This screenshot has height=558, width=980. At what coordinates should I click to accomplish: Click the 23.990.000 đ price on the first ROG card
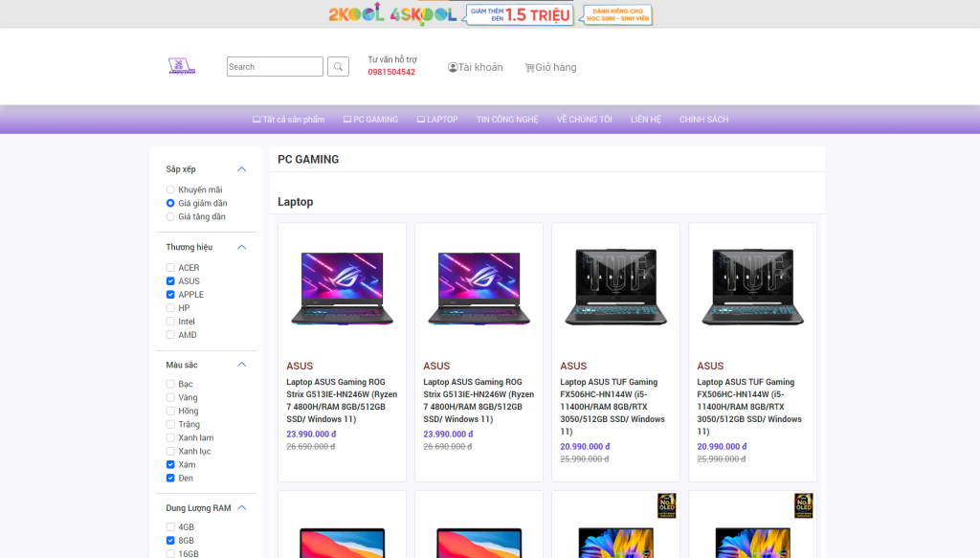pyautogui.click(x=311, y=435)
